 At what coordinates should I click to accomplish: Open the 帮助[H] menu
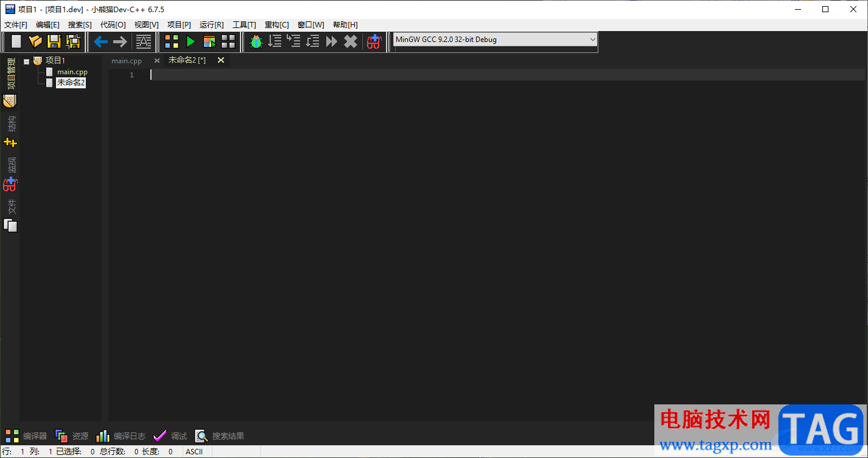coord(345,25)
